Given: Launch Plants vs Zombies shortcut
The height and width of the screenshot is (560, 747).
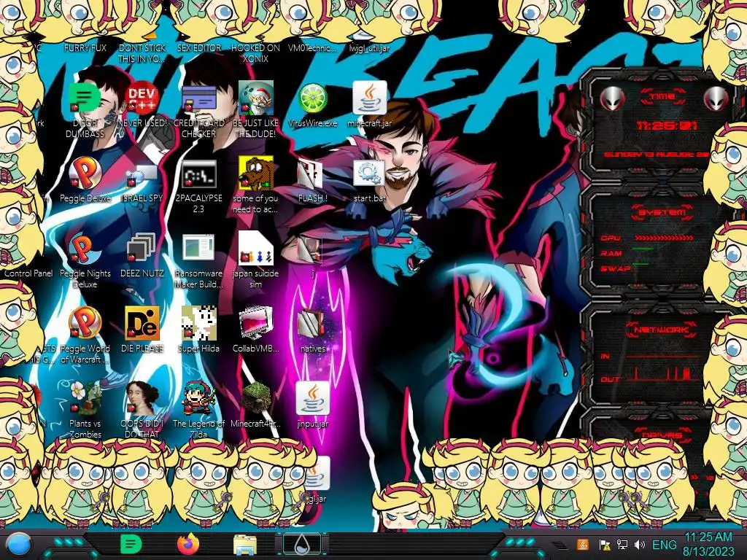Looking at the screenshot, I should [x=85, y=398].
